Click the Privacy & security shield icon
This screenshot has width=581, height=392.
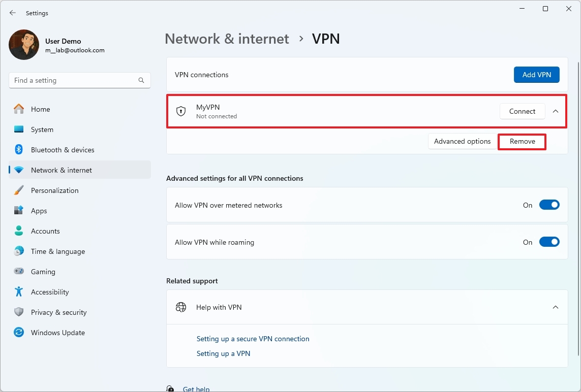point(19,312)
